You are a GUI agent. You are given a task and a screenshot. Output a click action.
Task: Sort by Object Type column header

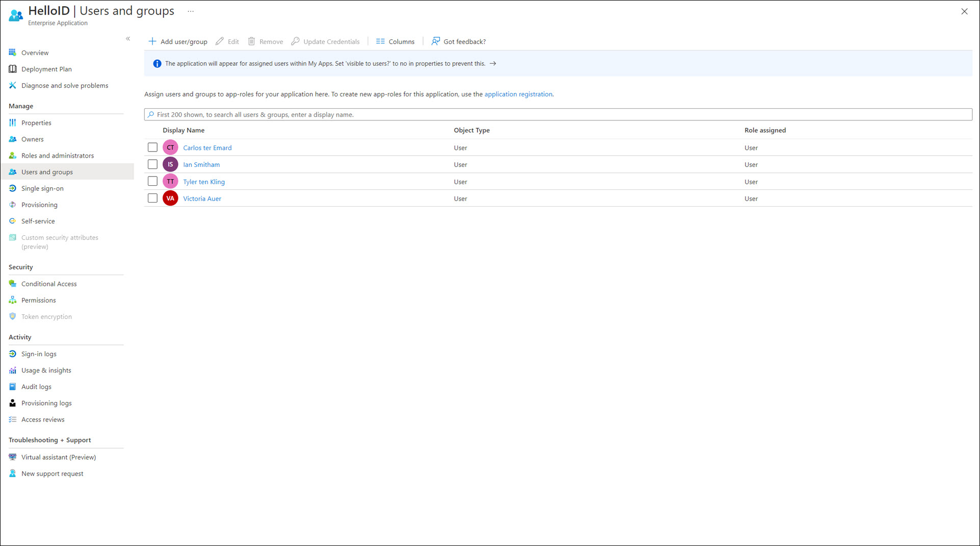tap(472, 130)
